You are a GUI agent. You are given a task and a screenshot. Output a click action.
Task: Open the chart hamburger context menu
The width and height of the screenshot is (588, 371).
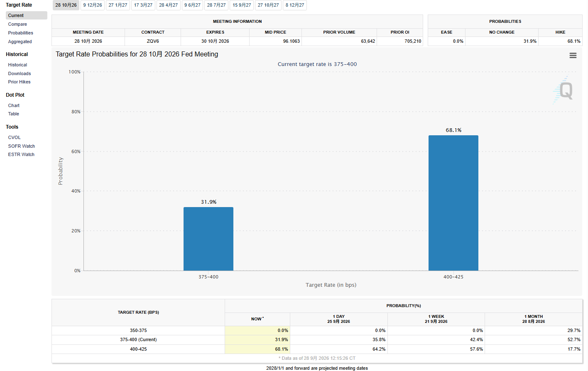click(573, 56)
